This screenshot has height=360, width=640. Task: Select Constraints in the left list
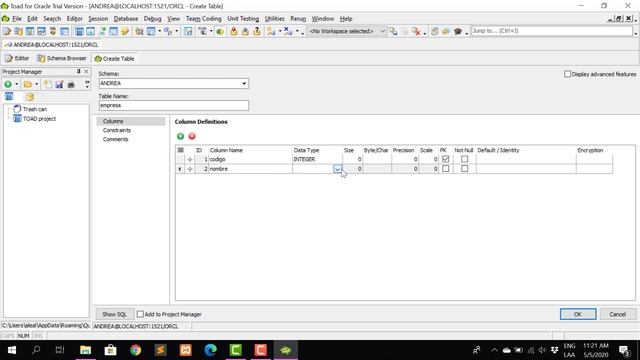coord(117,130)
